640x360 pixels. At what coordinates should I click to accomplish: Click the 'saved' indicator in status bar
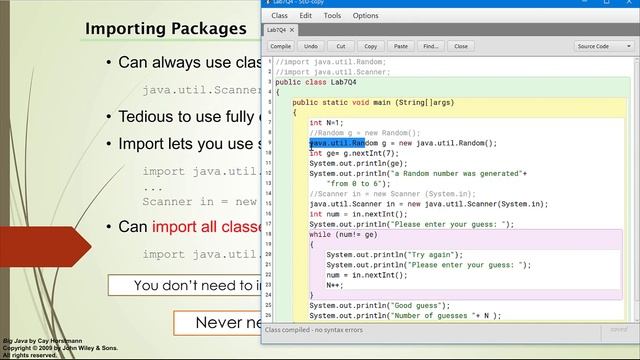point(619,330)
